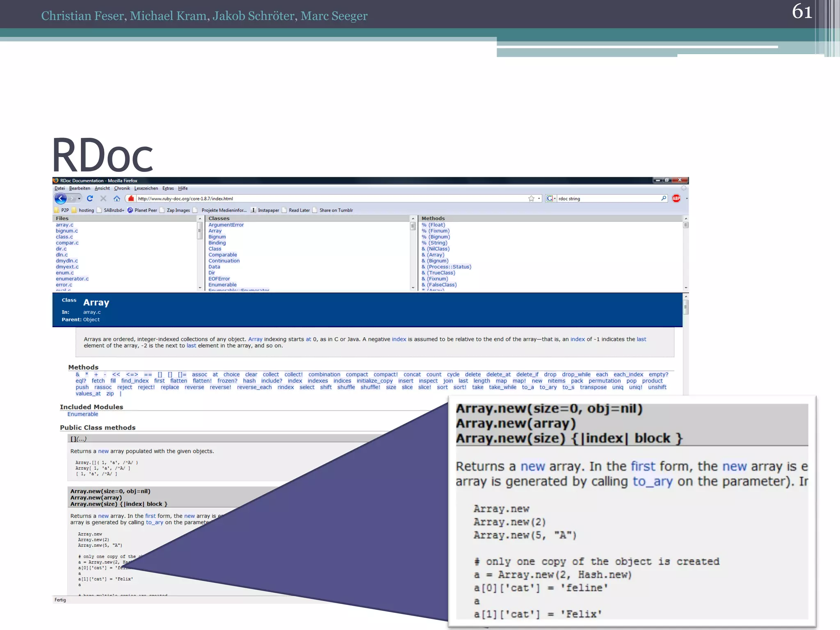Click scroll-up arrow of Classes frame
Viewport: 840px width, 630px height.
pos(413,219)
